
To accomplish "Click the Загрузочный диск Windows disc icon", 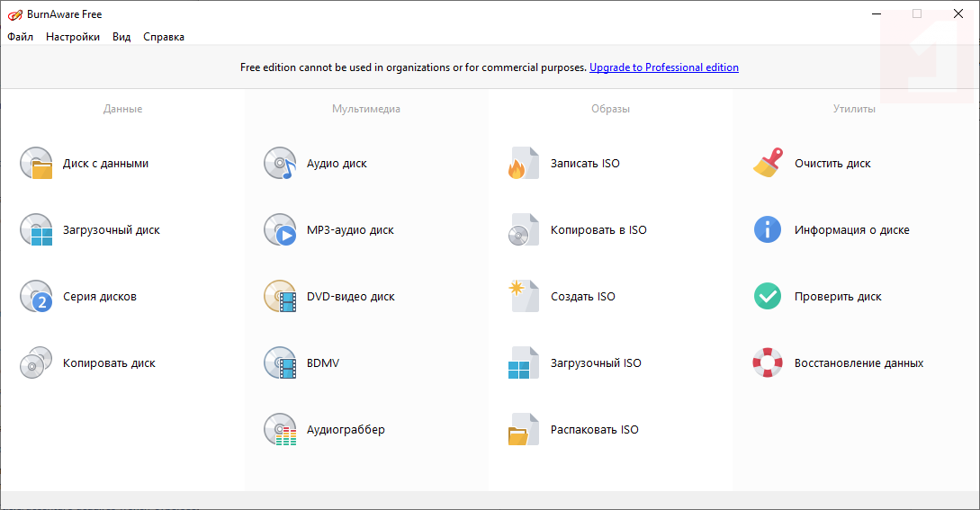I will coord(36,230).
